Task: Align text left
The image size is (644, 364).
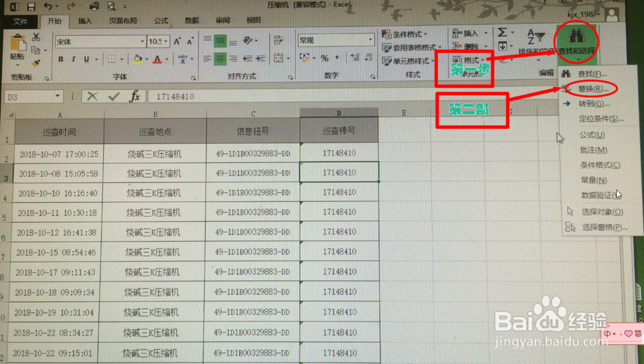Action: [x=207, y=59]
